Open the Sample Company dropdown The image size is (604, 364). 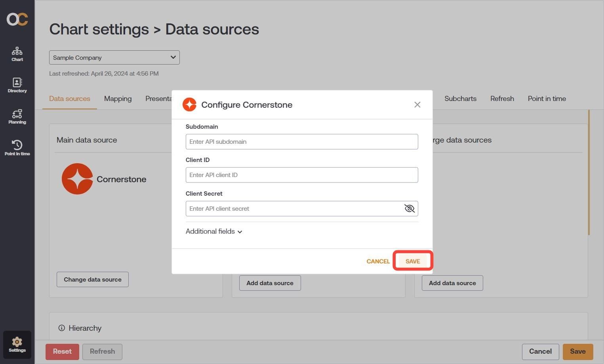[x=114, y=57]
